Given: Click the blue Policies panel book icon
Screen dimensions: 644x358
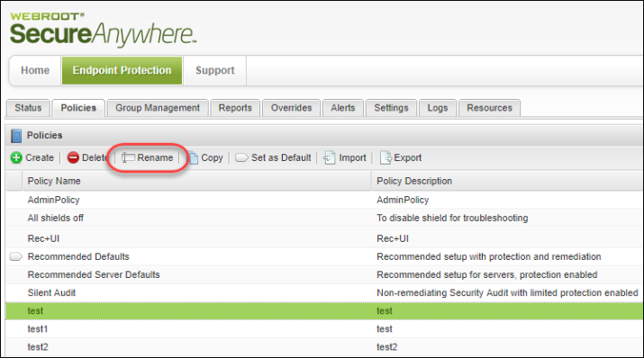Looking at the screenshot, I should click(16, 135).
